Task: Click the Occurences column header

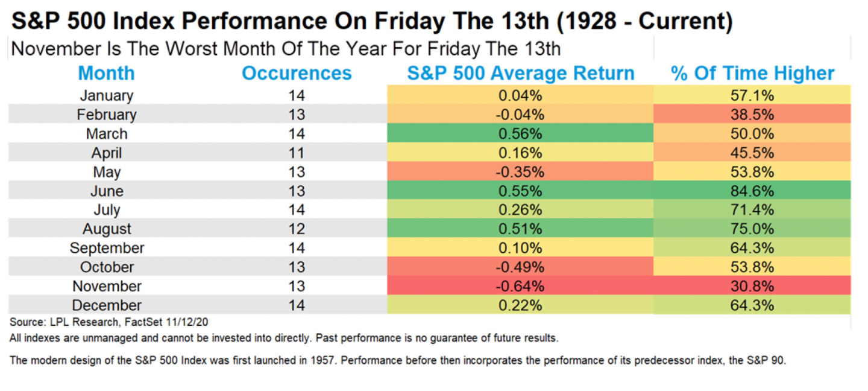Action: pos(297,74)
